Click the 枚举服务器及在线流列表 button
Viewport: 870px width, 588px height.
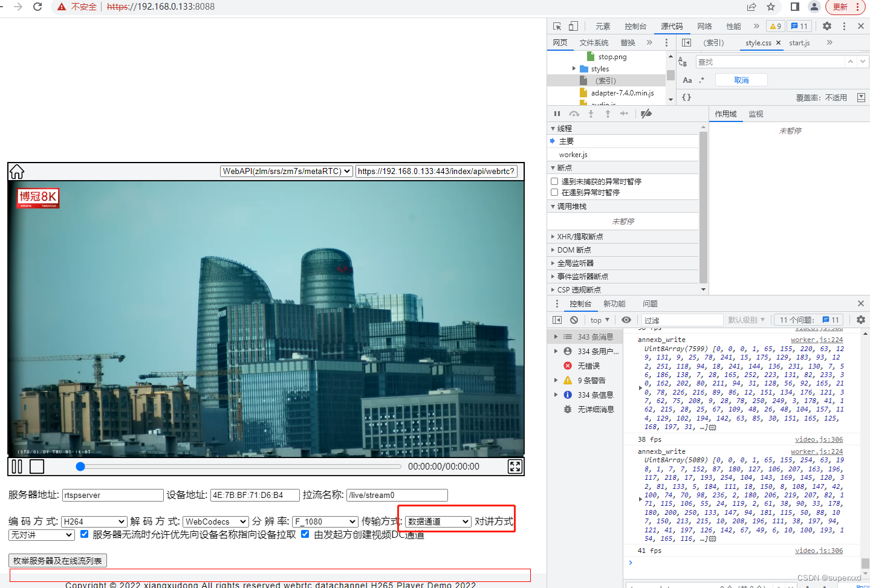tap(57, 561)
